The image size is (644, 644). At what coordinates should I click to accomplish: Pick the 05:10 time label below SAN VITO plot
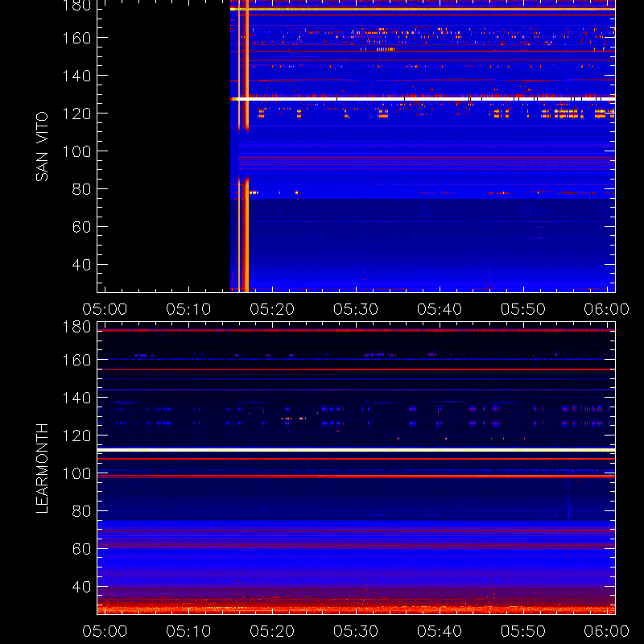188,309
